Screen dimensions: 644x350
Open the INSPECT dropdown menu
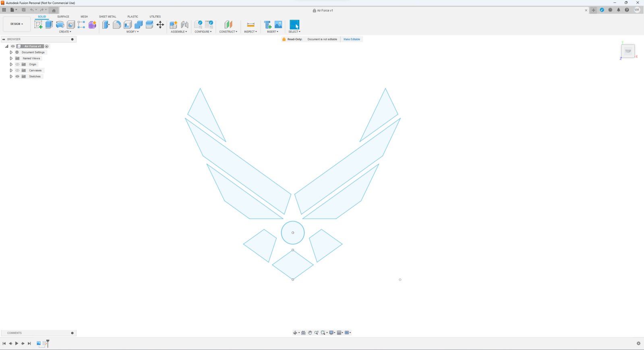(251, 32)
